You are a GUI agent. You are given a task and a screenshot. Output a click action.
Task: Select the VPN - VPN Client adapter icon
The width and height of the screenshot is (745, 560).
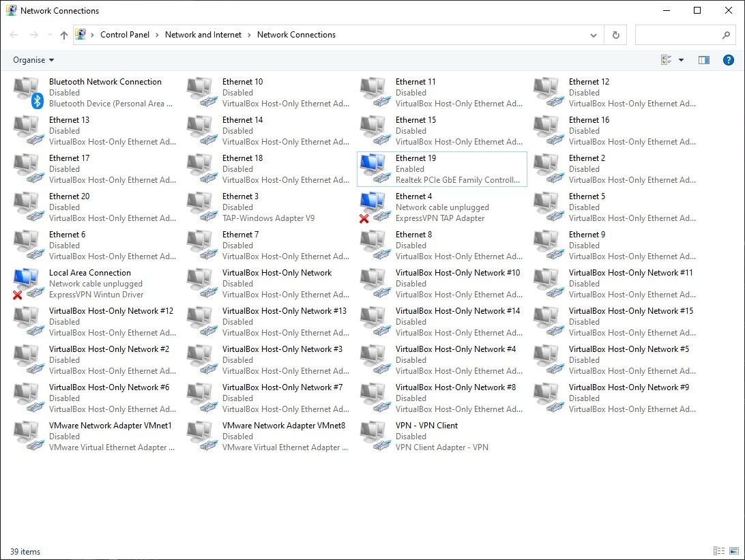coord(373,436)
